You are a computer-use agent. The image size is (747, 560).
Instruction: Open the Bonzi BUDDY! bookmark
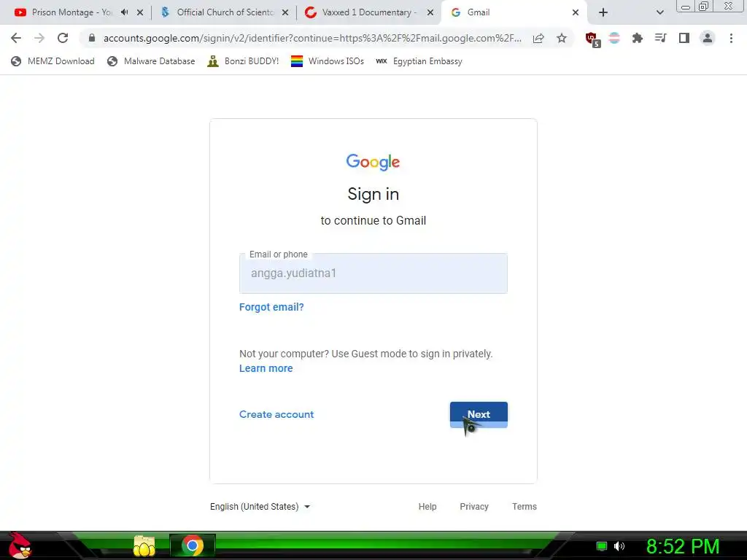pos(243,61)
